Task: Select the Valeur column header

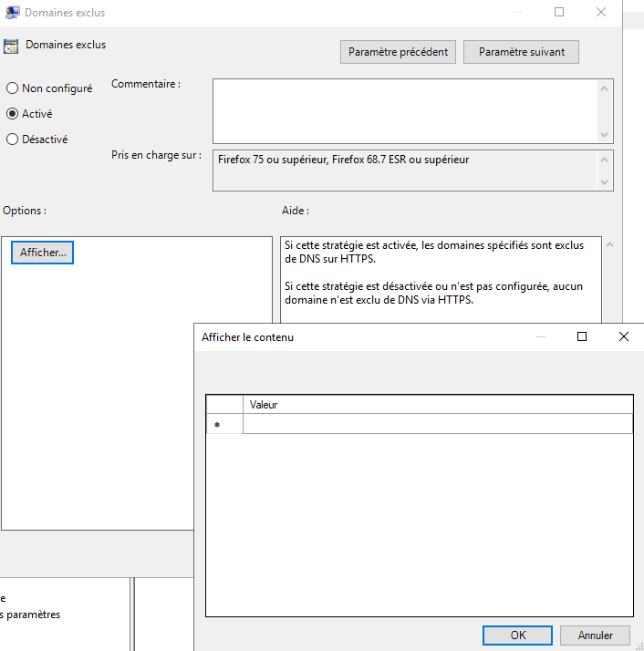Action: pos(438,405)
